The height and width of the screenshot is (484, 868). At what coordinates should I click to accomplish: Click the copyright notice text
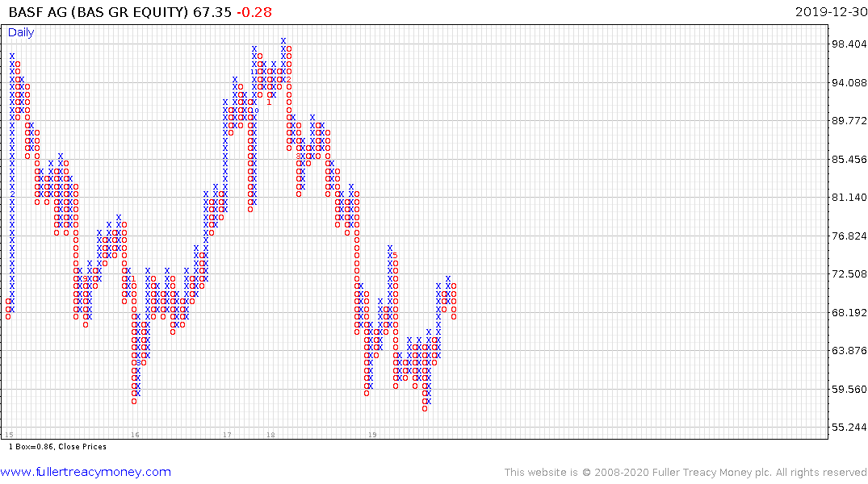point(686,473)
